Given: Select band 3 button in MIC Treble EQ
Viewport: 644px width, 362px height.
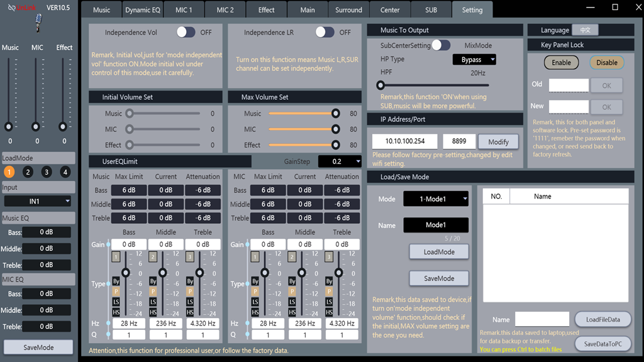Looking at the screenshot, I should click(x=329, y=257).
